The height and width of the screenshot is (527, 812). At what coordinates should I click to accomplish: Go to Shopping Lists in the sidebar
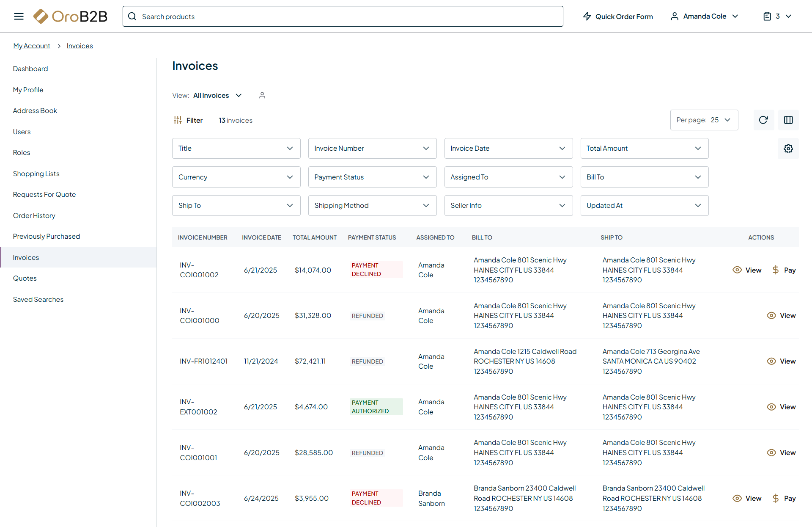36,174
